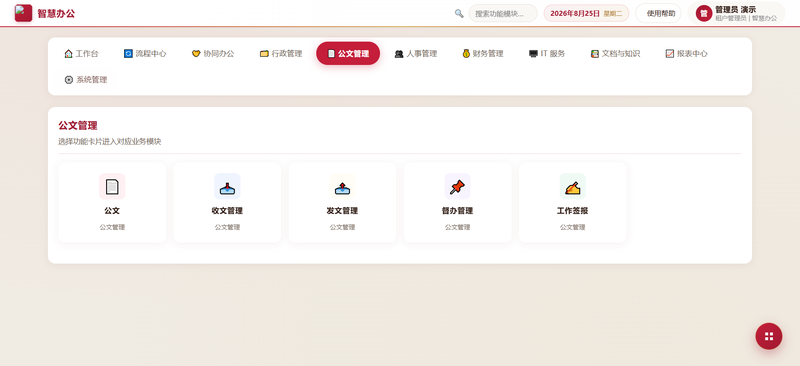
Task: Click the 选择功能卡片进入对应业务模块 subtitle
Action: (110, 141)
